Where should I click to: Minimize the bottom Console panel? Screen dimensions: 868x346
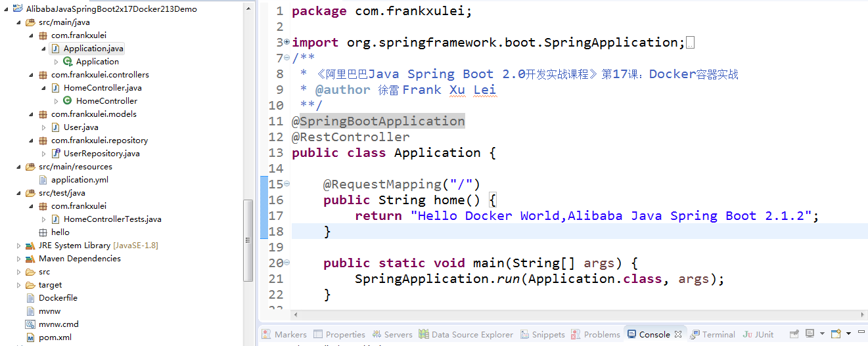click(x=860, y=333)
